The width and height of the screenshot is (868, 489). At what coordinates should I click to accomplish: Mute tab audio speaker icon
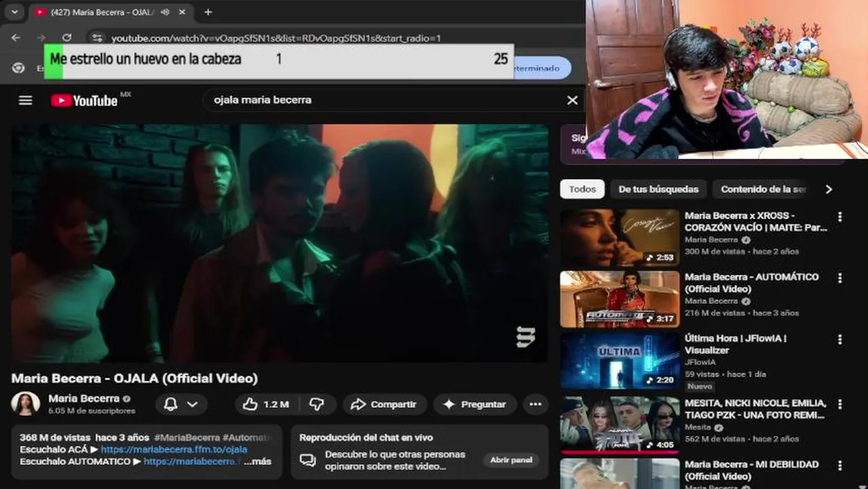[x=166, y=12]
